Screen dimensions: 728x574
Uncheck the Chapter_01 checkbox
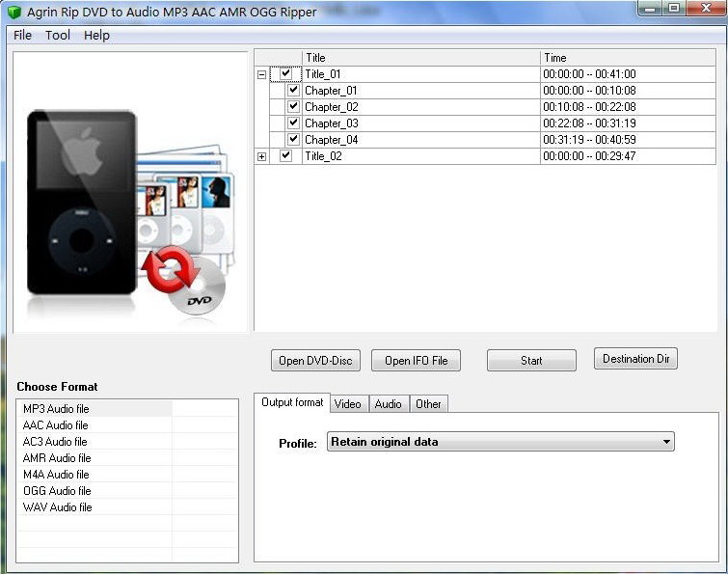point(293,90)
